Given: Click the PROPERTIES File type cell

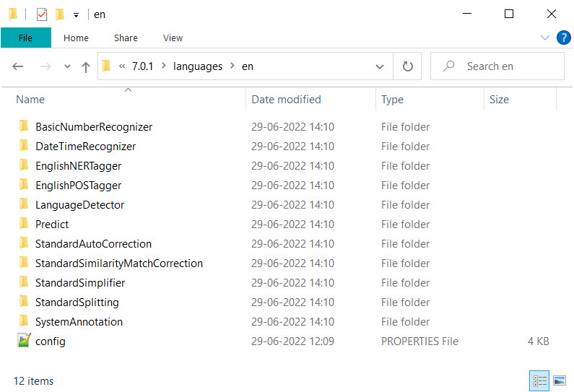Looking at the screenshot, I should [419, 341].
